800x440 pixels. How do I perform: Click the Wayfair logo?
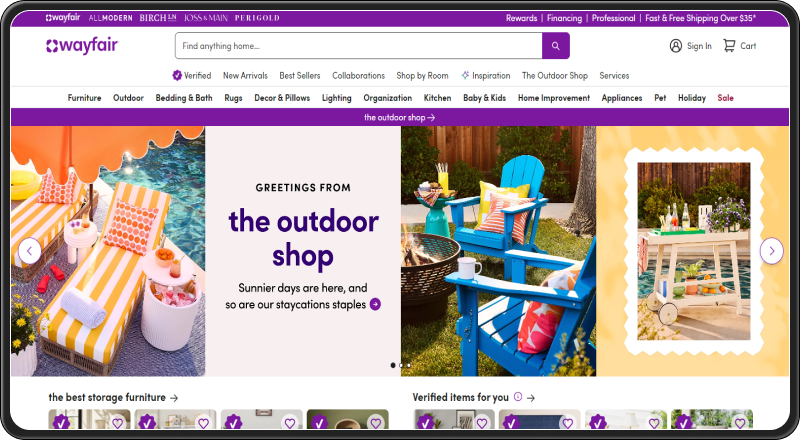pyautogui.click(x=81, y=45)
